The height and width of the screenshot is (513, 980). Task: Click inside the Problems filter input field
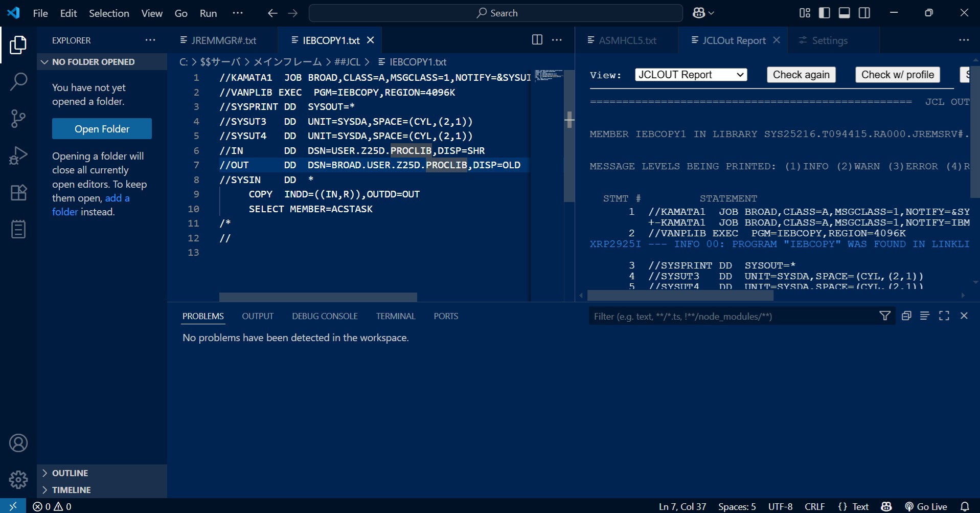tap(716, 316)
